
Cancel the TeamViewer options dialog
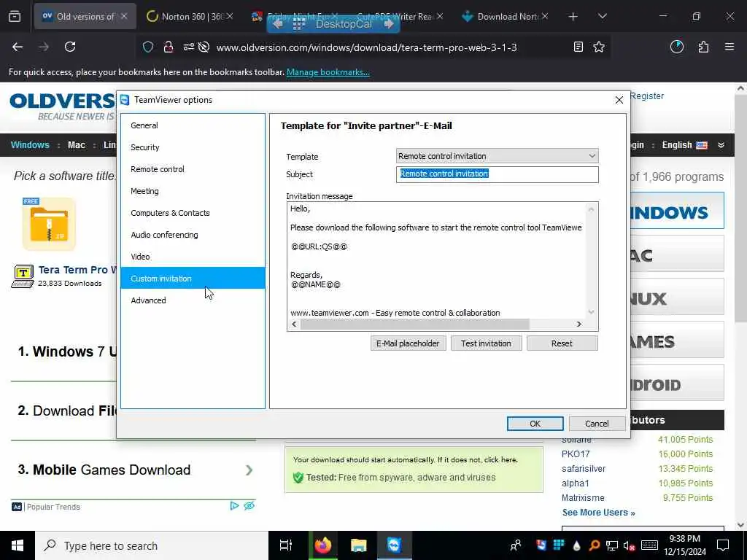pos(597,424)
